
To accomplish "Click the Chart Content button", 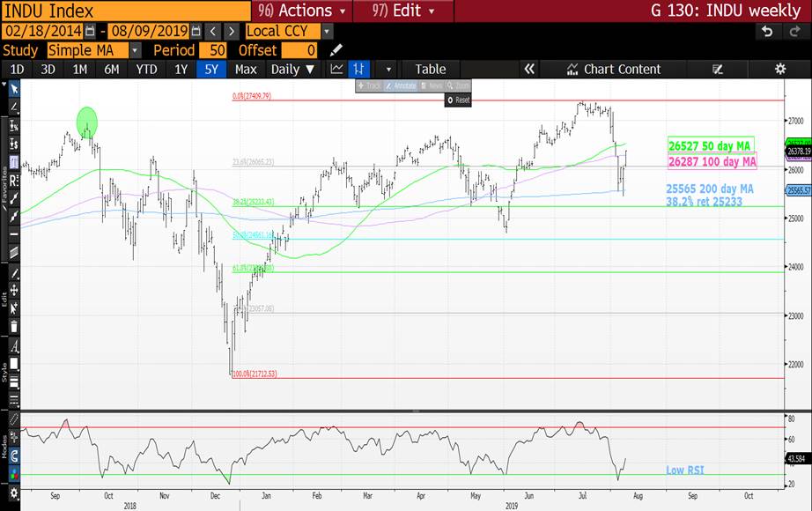I will [614, 69].
